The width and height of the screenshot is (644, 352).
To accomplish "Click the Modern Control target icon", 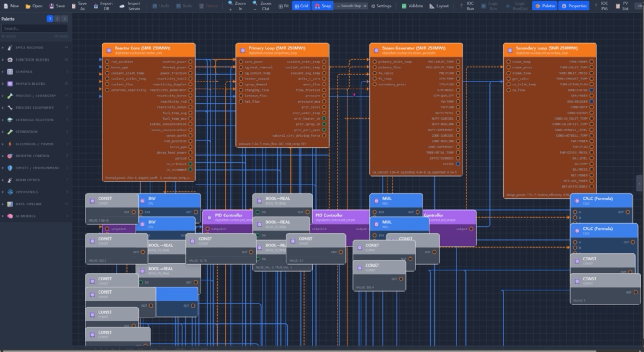I will [10, 156].
